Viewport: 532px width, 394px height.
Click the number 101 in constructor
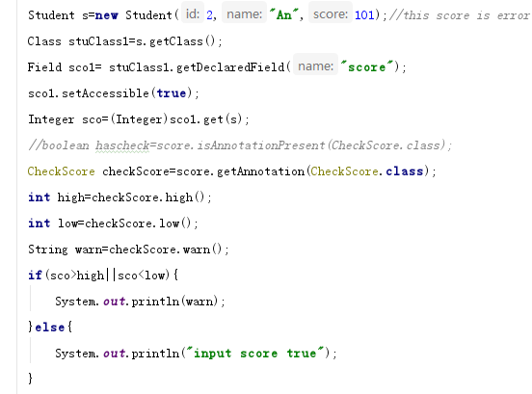[364, 15]
